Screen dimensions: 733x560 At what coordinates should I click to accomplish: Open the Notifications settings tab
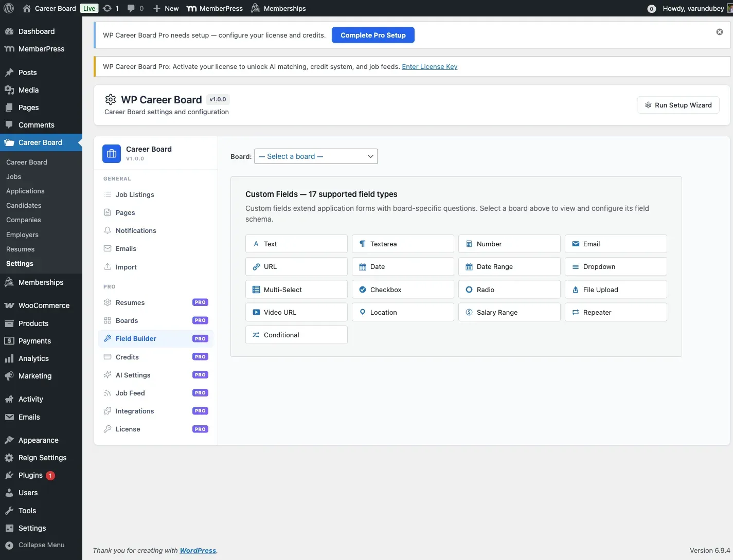156,230
